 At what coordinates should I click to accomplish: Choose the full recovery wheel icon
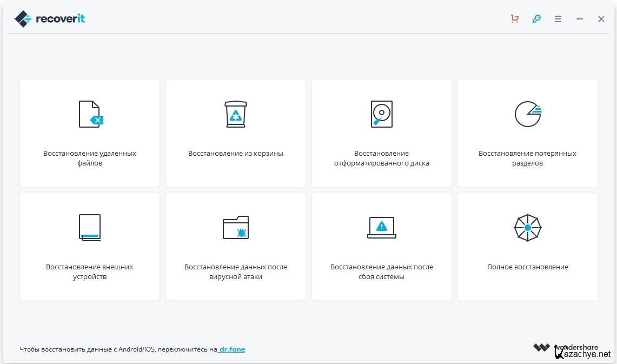[528, 228]
